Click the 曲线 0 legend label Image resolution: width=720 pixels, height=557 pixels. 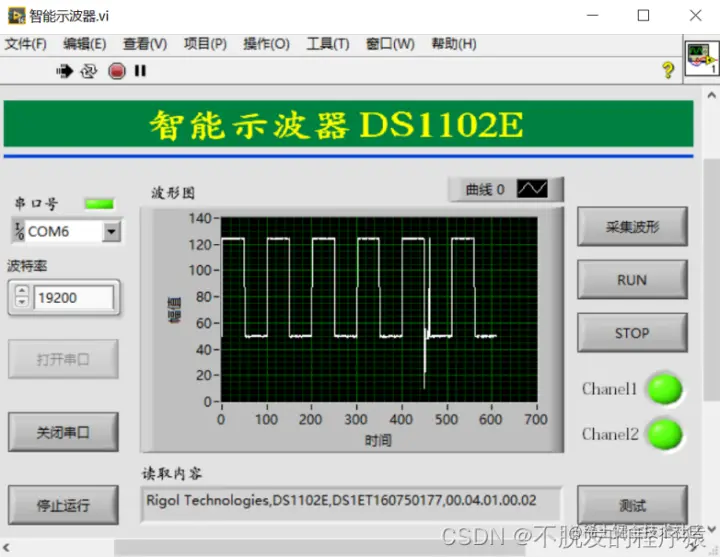[x=485, y=189]
